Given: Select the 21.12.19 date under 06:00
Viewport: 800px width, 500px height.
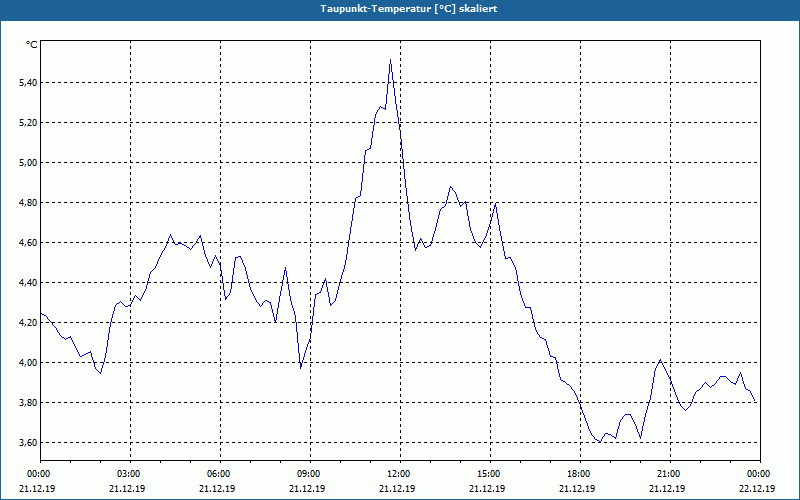Looking at the screenshot, I should click(x=217, y=488).
